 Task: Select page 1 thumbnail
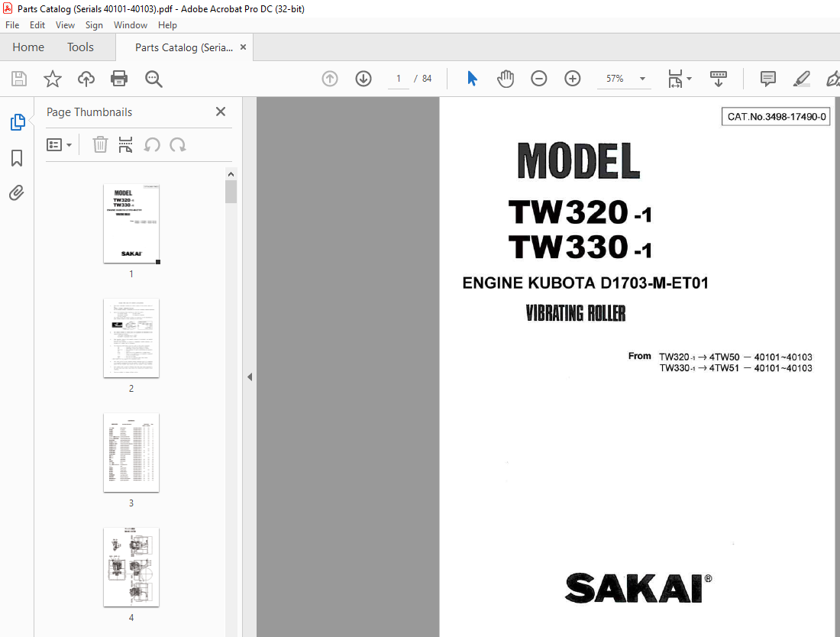pyautogui.click(x=131, y=223)
